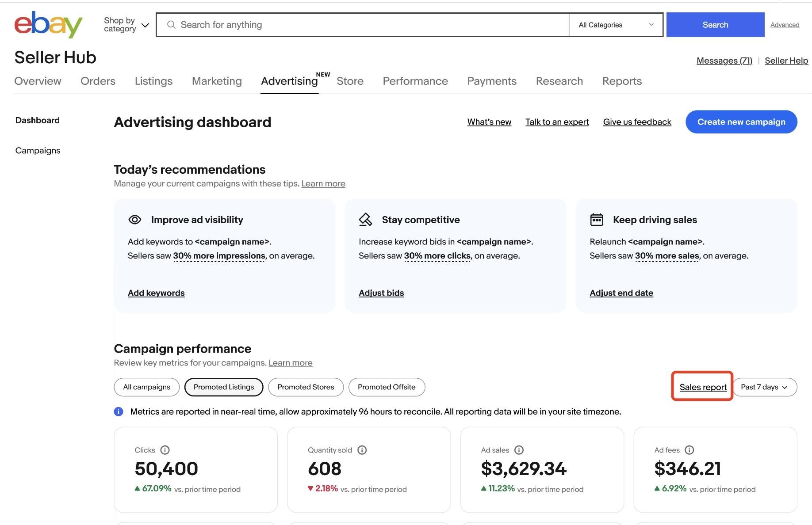Click the calendar icon on Keep driving sales

pos(597,220)
